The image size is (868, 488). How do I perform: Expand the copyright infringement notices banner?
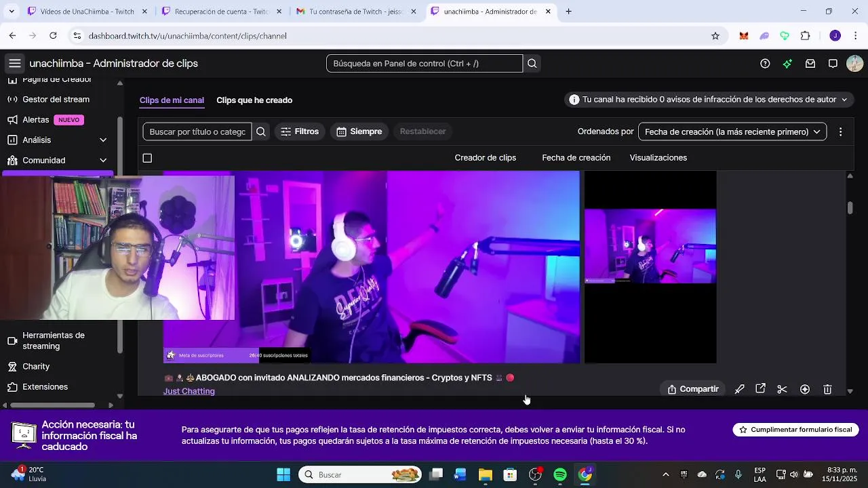pos(708,100)
